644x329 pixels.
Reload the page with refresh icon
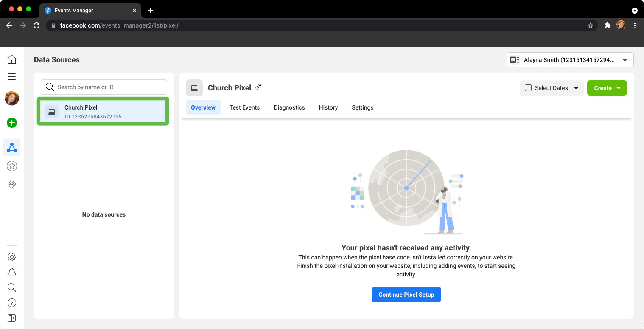coord(36,25)
